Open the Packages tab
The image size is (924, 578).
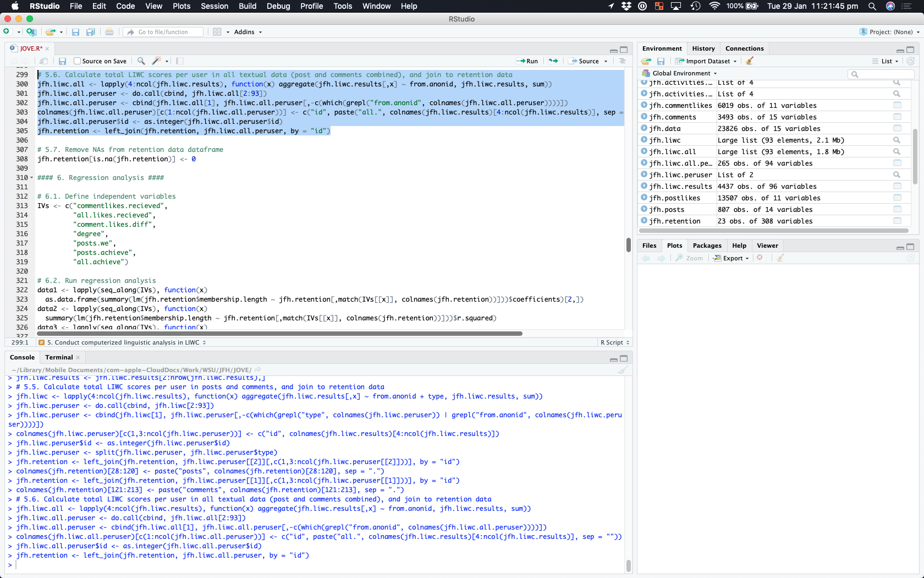pos(707,246)
